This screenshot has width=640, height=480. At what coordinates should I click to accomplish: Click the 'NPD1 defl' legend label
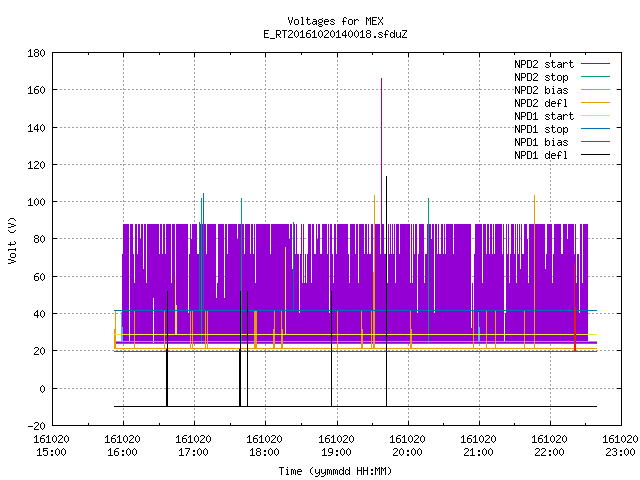(541, 156)
